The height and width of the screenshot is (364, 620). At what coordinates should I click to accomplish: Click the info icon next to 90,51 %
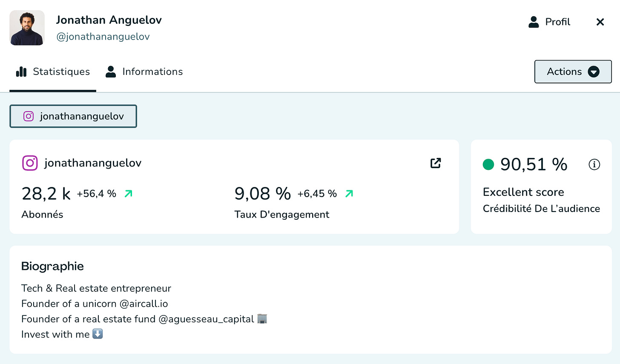[x=594, y=164]
